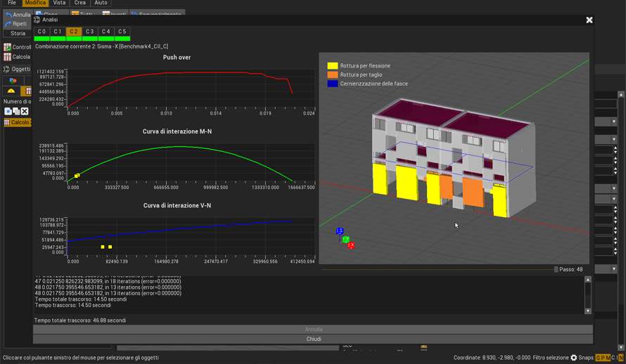Select the active C2 tab
The height and width of the screenshot is (364, 626).
(x=74, y=32)
